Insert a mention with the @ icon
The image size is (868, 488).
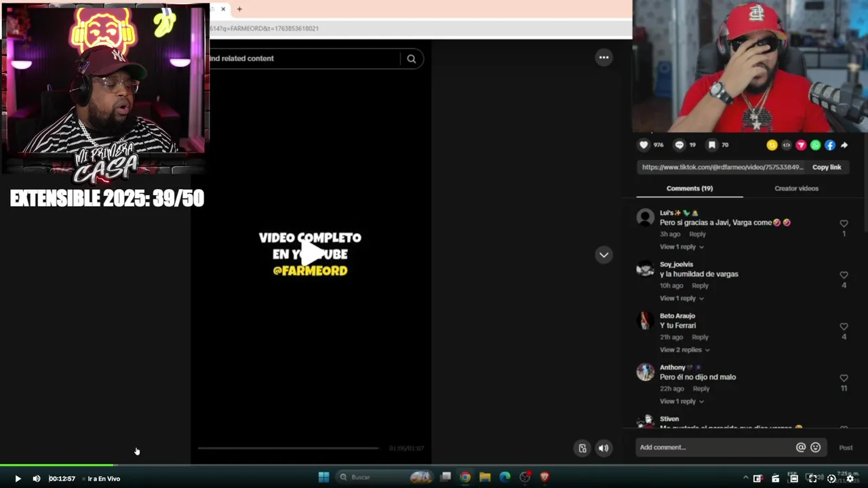(x=801, y=447)
